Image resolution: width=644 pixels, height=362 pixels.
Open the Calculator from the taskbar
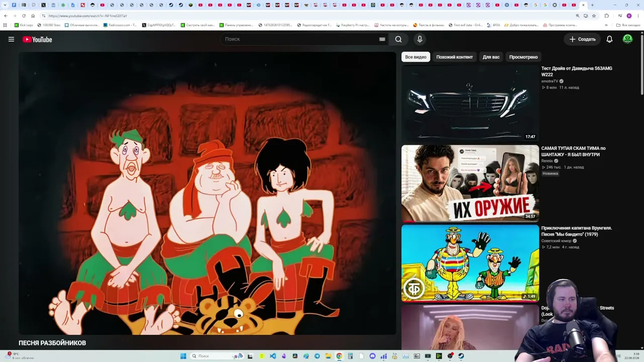click(x=350, y=356)
